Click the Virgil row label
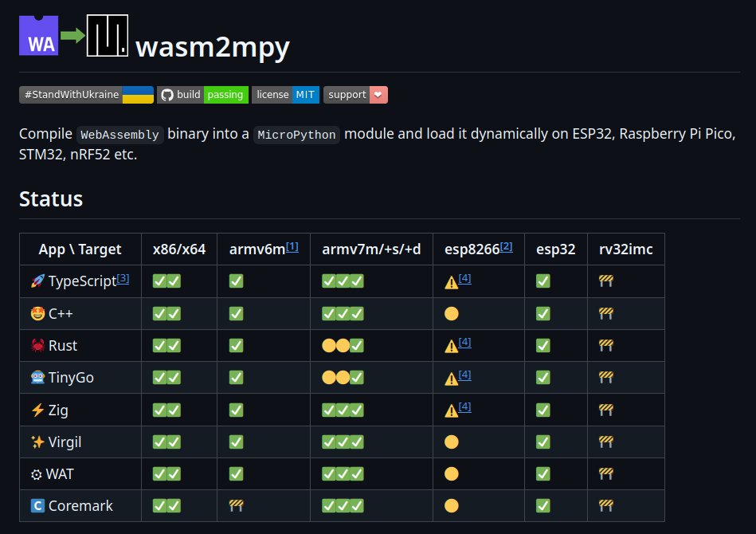Viewport: 756px width, 534px height. 65,442
